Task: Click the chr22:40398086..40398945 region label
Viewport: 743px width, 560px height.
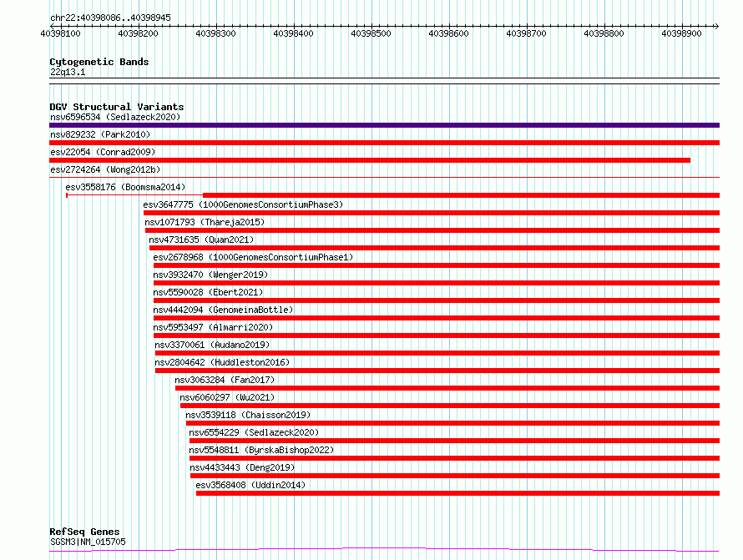Action: [110, 18]
